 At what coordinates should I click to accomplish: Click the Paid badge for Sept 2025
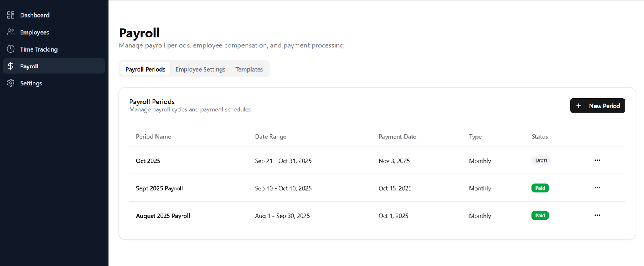540,188
